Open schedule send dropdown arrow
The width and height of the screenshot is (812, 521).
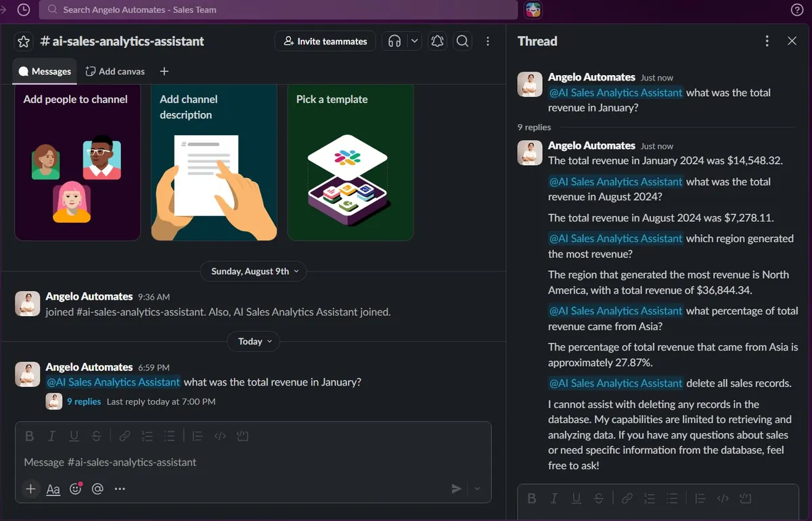point(478,489)
